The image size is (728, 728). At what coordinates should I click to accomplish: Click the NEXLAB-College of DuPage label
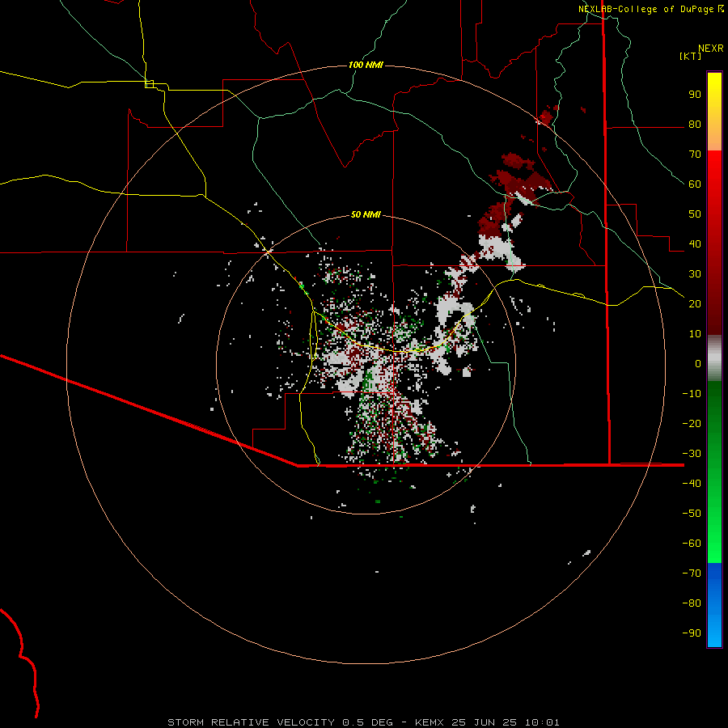point(645,9)
